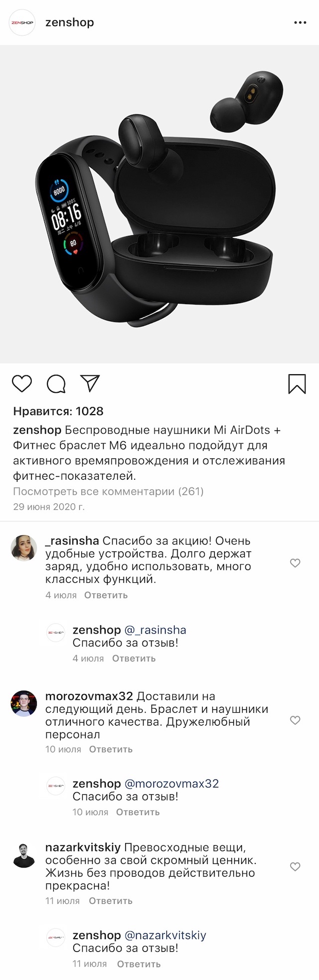Reply to morozovmax32's comment
Screen dimensions: 319x980
111,750
